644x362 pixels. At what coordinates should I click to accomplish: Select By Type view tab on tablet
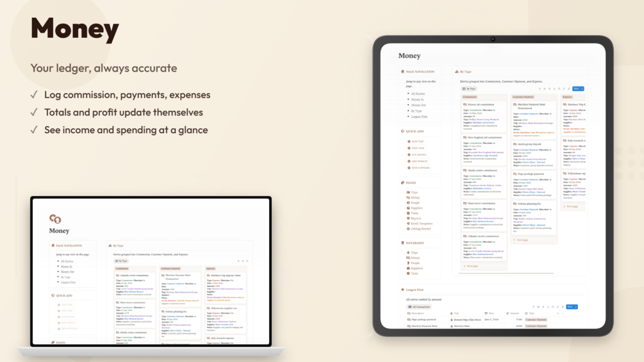click(x=468, y=88)
